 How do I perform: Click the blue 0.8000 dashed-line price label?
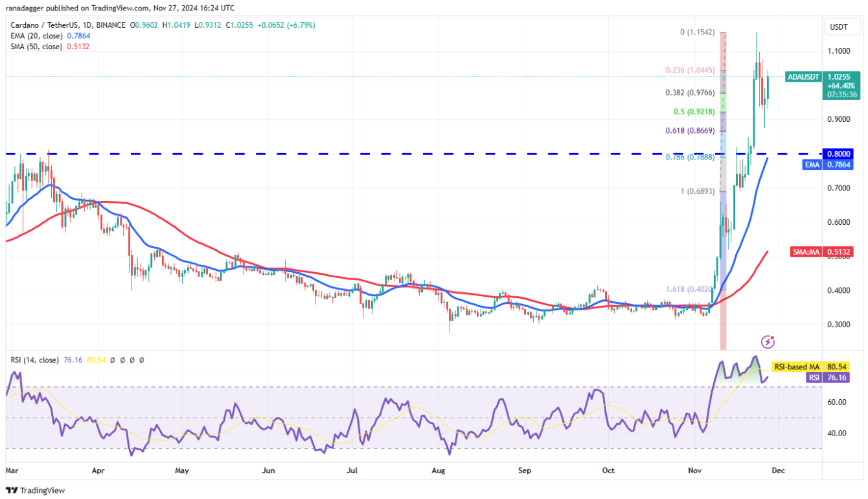(839, 153)
